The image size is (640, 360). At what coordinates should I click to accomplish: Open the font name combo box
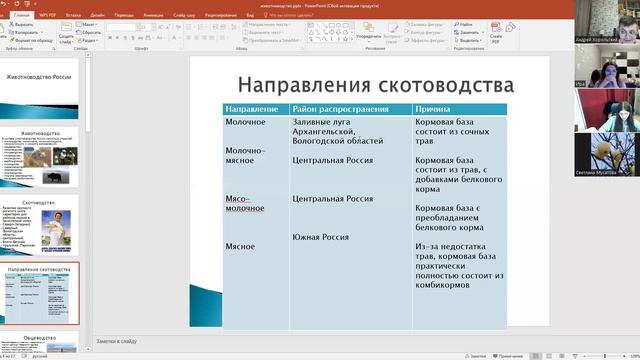(x=121, y=27)
